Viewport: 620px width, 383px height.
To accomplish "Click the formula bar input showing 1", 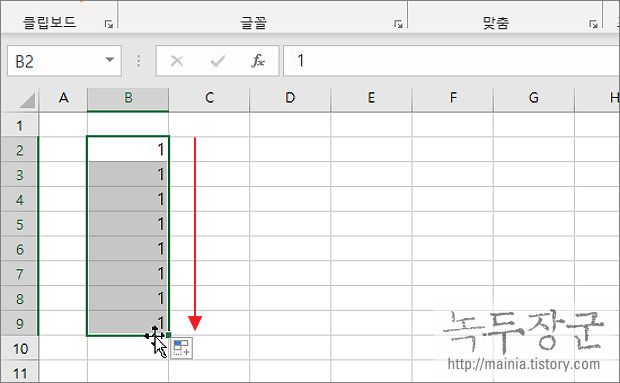I will coord(452,61).
